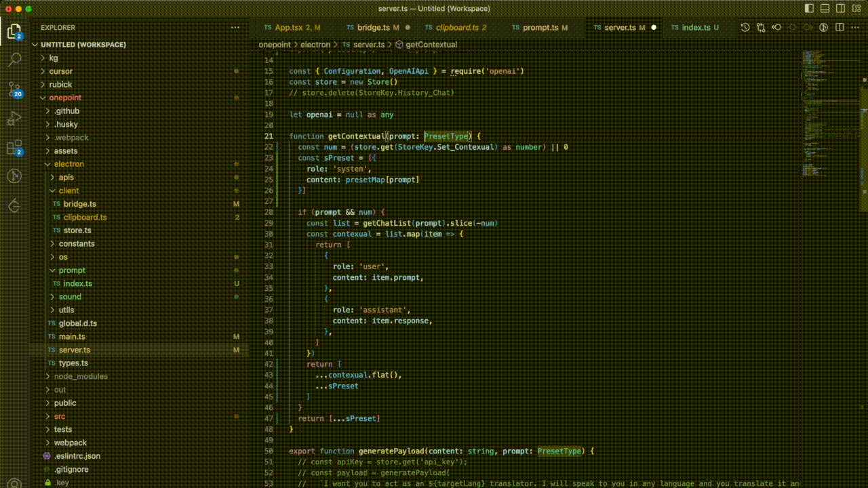The image size is (868, 488).
Task: Switch to the clipboard.ts tab
Action: click(456, 28)
